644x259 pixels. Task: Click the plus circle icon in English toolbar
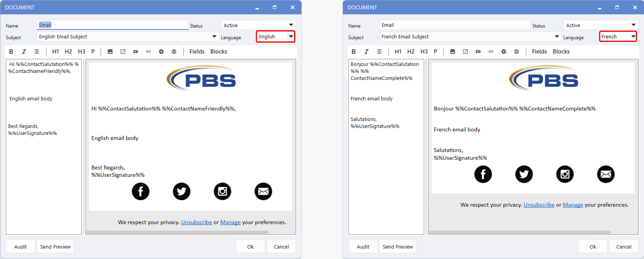161,52
